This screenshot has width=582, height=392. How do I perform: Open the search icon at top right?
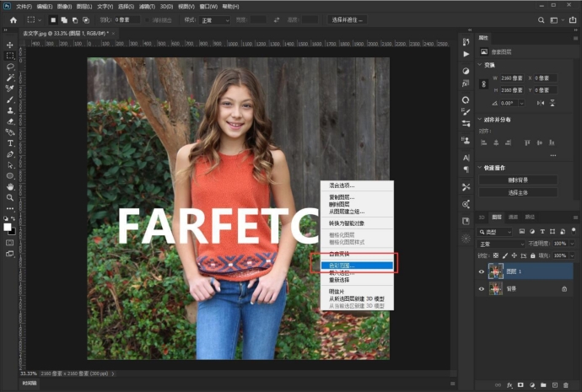point(542,20)
